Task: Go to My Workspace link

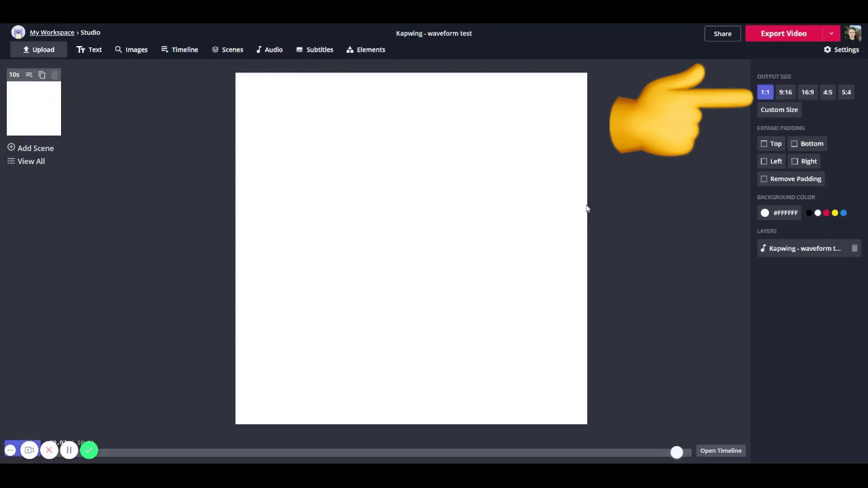Action: pyautogui.click(x=52, y=33)
